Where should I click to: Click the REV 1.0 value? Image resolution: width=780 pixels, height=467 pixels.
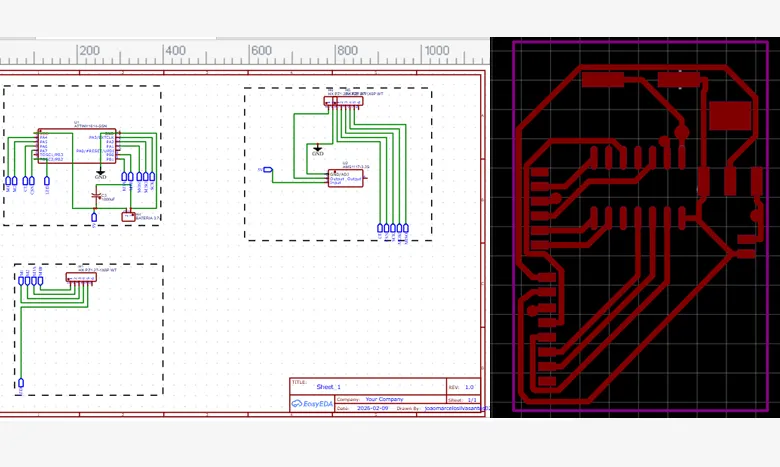pos(469,386)
